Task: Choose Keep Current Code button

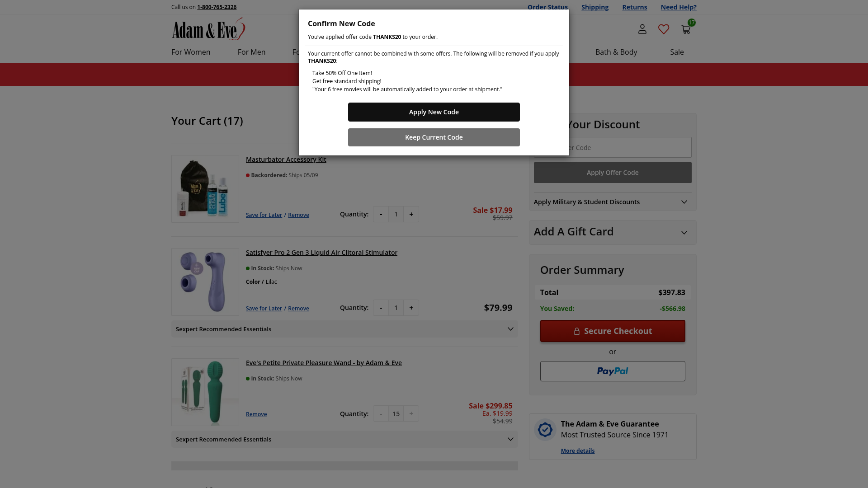Action: (434, 137)
